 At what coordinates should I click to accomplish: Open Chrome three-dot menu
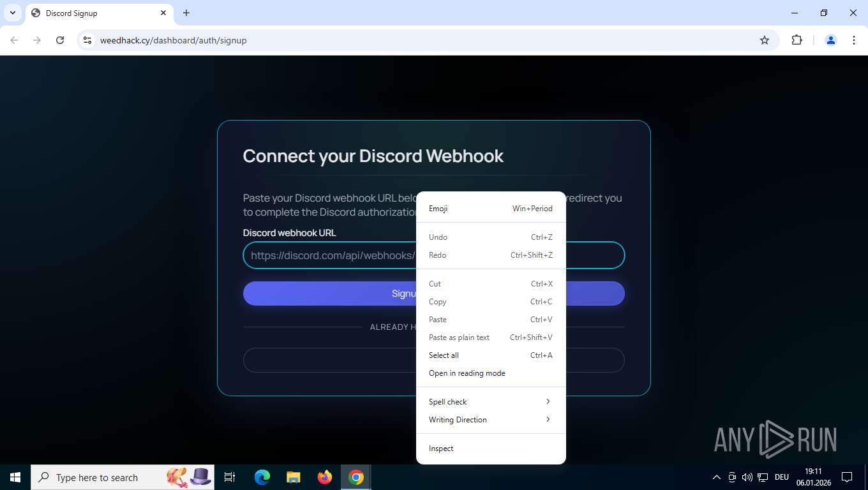[x=854, y=40]
